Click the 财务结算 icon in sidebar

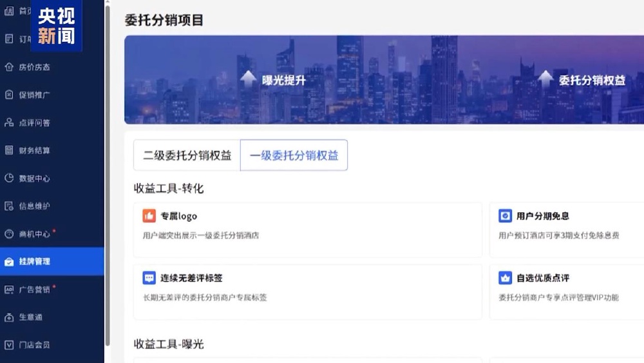point(9,150)
